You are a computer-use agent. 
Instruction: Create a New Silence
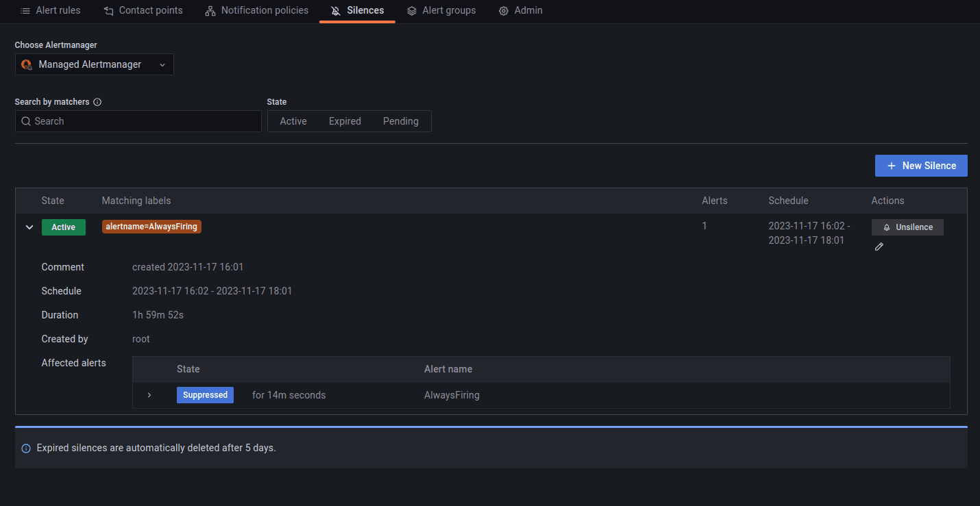point(920,166)
